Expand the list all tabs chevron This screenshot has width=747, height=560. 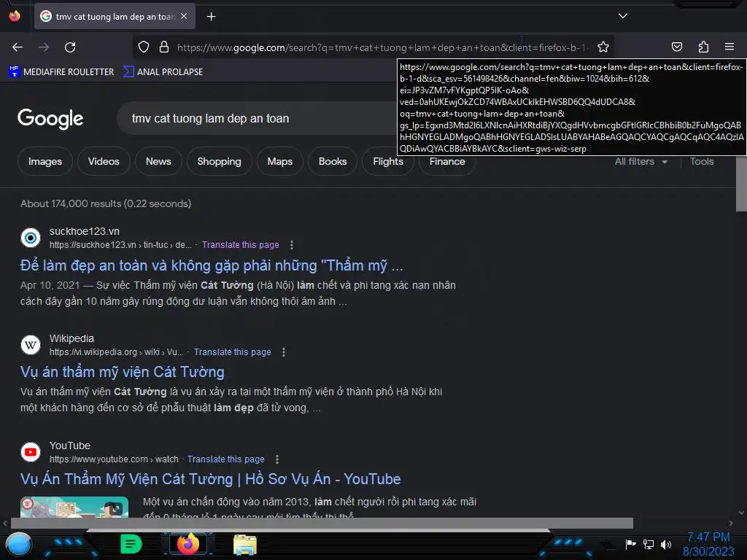(623, 16)
